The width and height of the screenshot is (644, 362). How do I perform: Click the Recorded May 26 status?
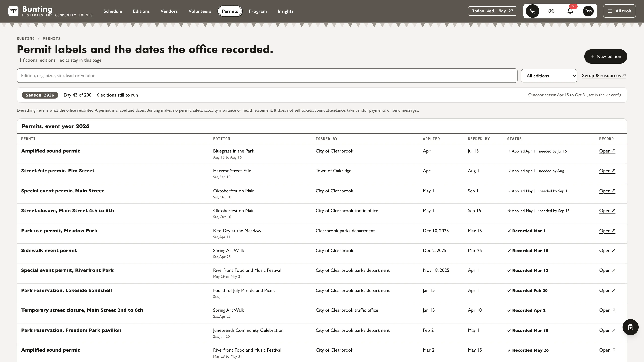528,350
